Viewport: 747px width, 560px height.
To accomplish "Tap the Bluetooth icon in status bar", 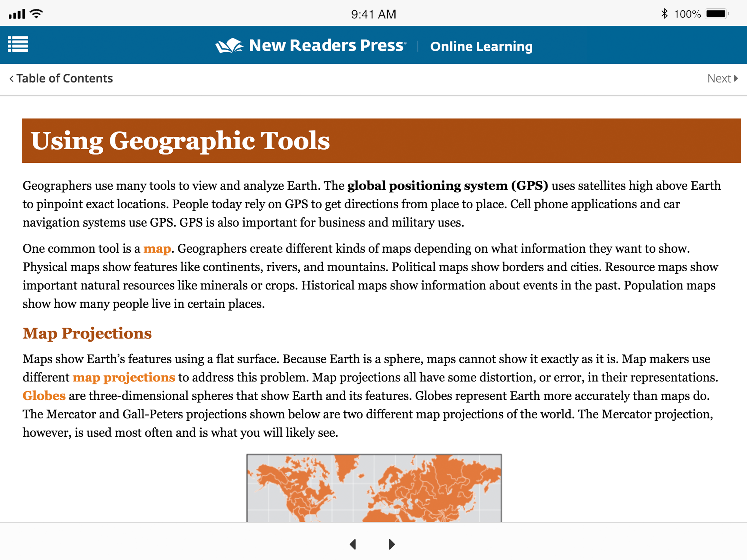I will [x=664, y=13].
